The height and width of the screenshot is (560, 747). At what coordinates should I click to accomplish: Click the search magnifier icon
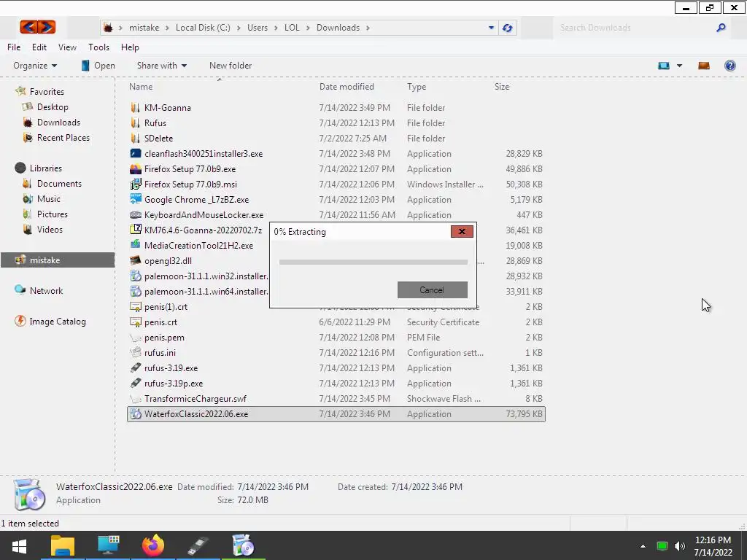click(721, 28)
